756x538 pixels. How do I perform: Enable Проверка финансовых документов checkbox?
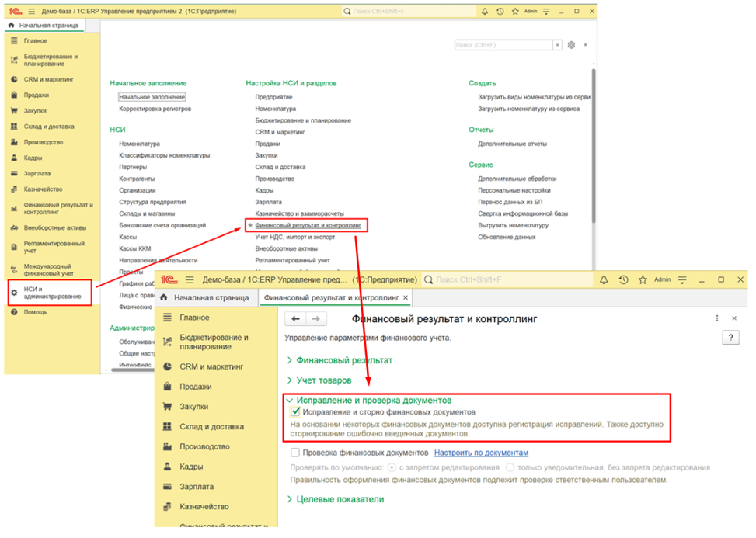point(295,453)
